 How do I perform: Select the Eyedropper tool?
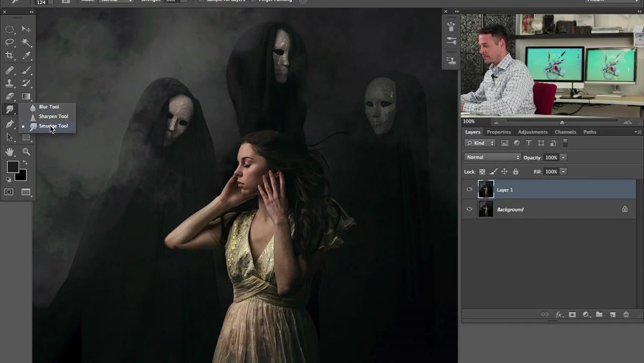[x=26, y=55]
